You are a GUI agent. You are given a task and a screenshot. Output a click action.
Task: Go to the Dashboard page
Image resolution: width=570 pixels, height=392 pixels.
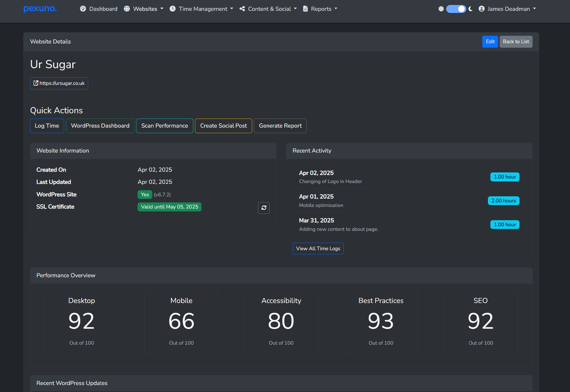(99, 9)
